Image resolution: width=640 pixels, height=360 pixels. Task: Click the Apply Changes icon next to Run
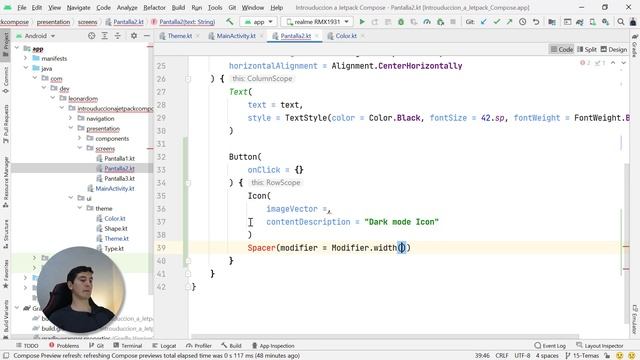point(375,22)
